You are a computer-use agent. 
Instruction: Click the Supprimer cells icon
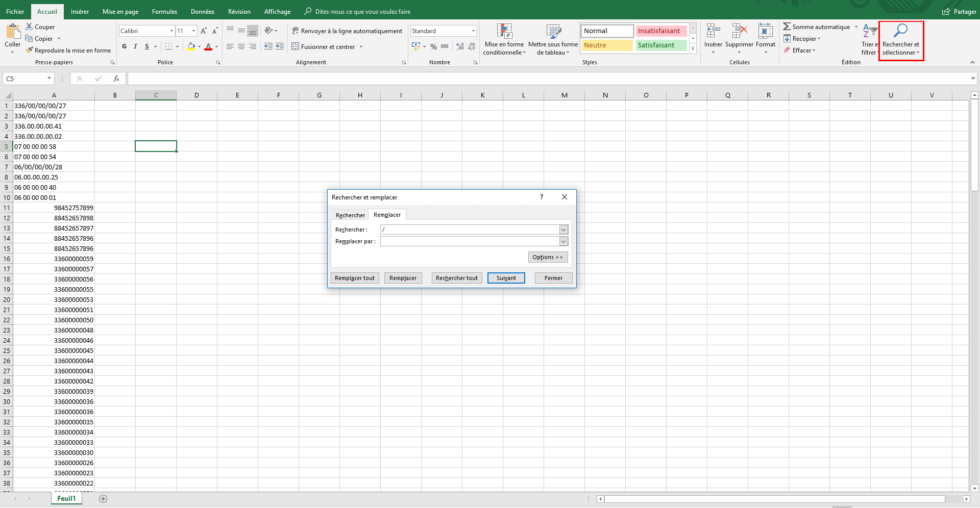point(739,32)
